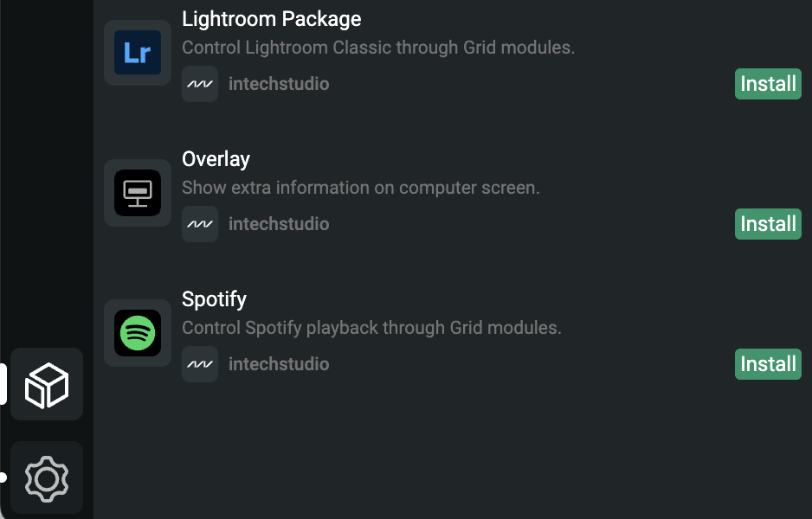Open the Packages cube icon in sidebar
The height and width of the screenshot is (519, 812).
(47, 384)
